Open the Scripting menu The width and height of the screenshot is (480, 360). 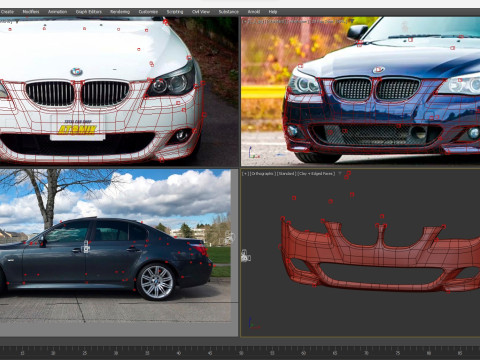175,12
